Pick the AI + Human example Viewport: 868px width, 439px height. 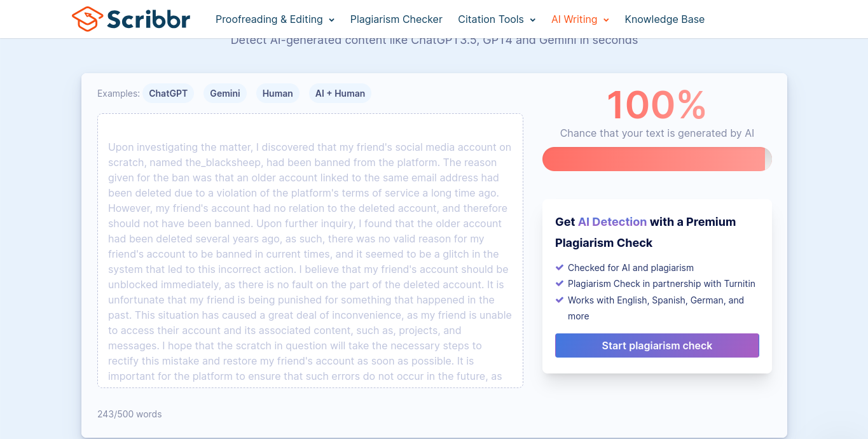[x=340, y=94]
